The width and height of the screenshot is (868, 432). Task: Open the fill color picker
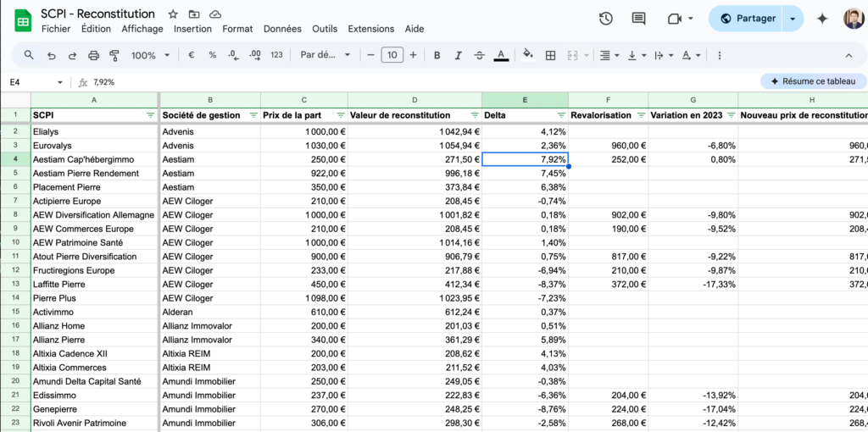pos(528,55)
